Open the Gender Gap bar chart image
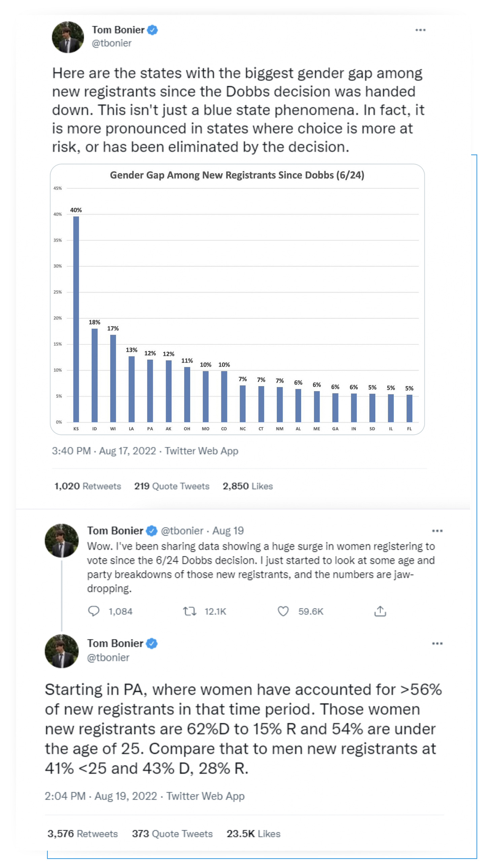This screenshot has height=868, width=490. coord(237,299)
